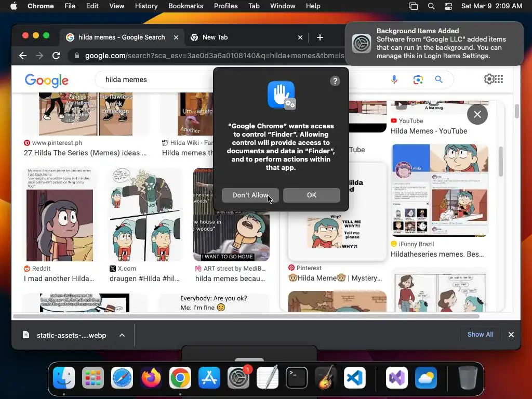Open the Chrome menu
This screenshot has height=399, width=532.
pyautogui.click(x=41, y=6)
